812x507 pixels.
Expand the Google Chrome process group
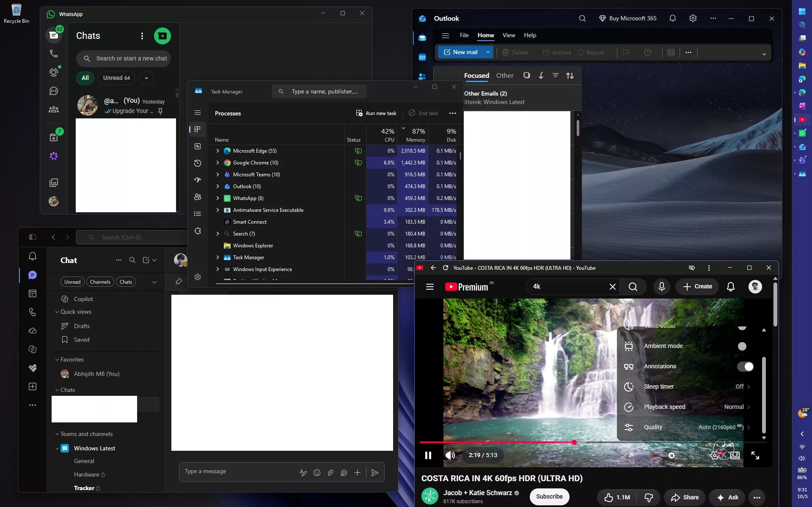click(x=217, y=163)
